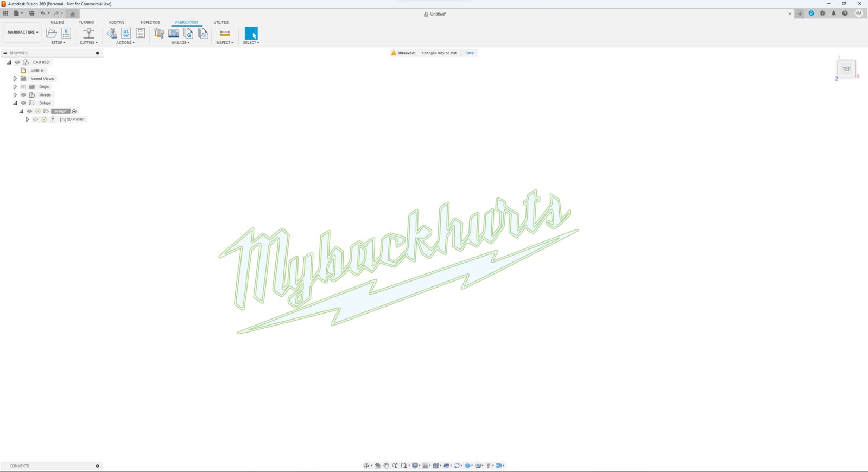Switch to the INSPECTION tab
868x472 pixels.
(150, 22)
